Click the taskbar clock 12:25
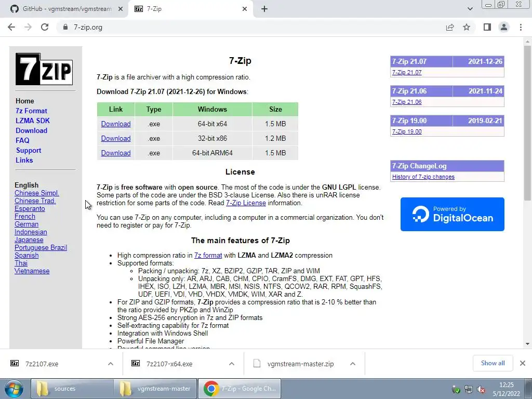Image resolution: width=532 pixels, height=399 pixels. [x=506, y=389]
